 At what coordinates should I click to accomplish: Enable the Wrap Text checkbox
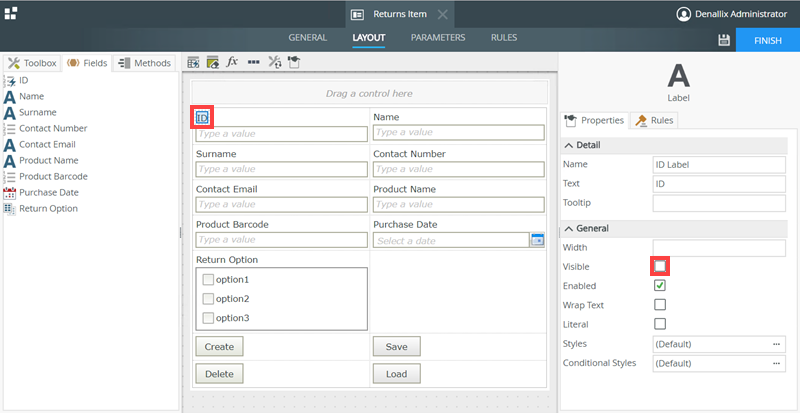[x=660, y=305]
